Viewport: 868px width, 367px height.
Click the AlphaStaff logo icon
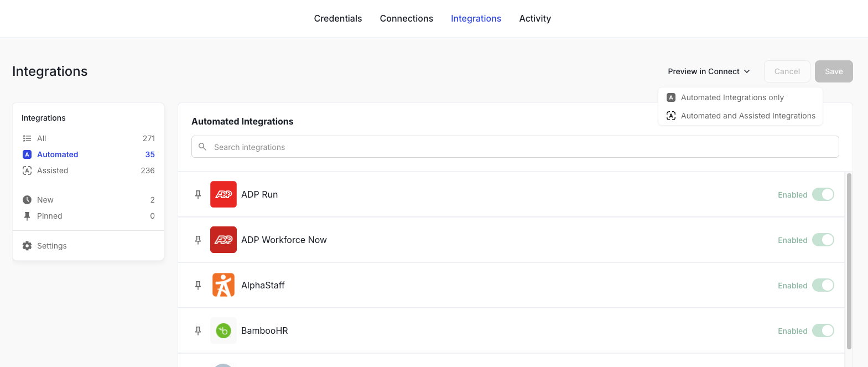tap(224, 285)
